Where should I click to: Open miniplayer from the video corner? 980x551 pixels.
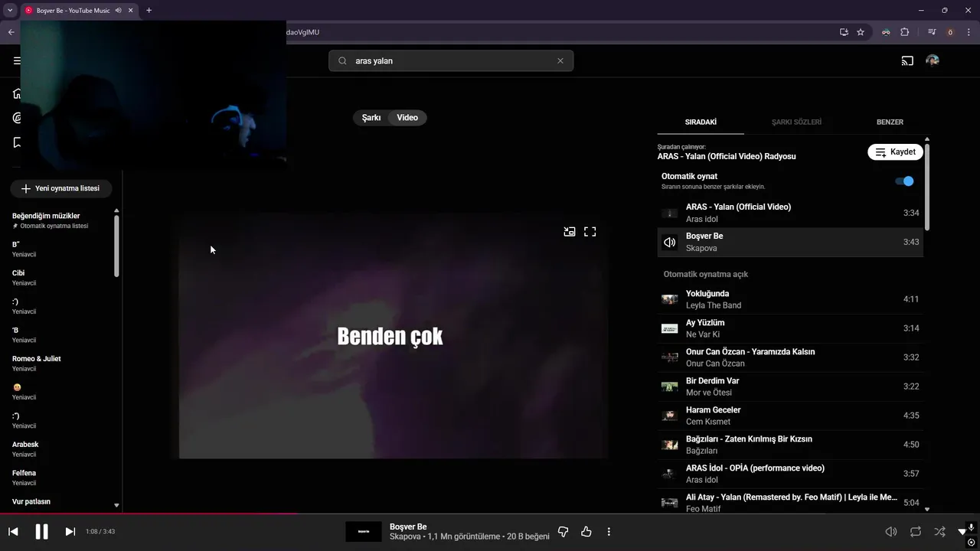(570, 231)
